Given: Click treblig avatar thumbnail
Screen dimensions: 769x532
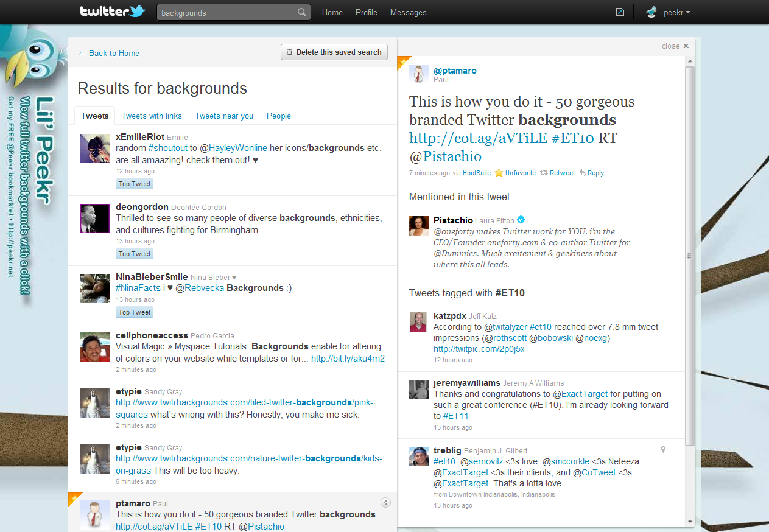Looking at the screenshot, I should tap(418, 457).
